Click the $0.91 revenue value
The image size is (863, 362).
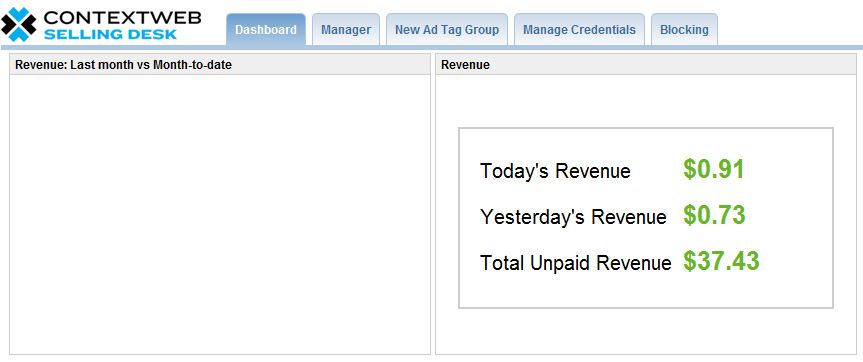coord(714,169)
